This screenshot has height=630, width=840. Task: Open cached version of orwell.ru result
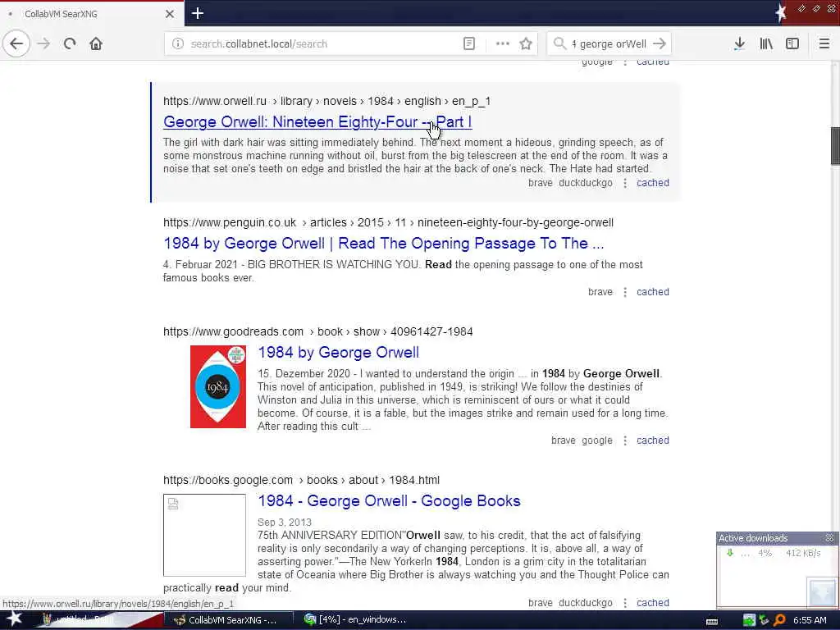[652, 183]
